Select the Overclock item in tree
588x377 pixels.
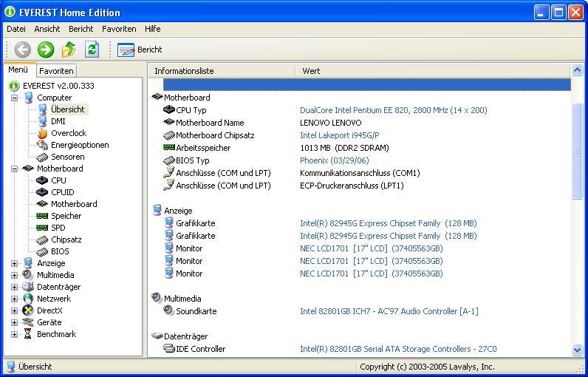click(68, 133)
